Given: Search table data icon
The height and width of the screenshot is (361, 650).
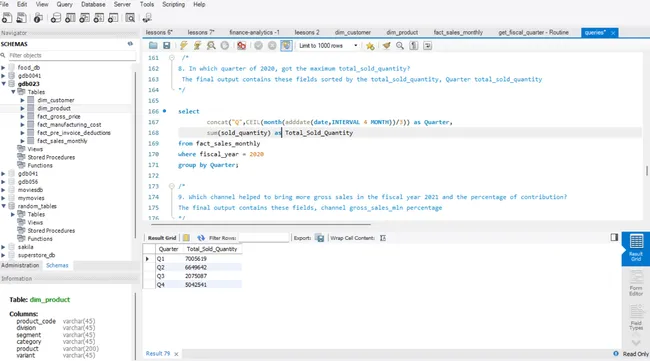Looking at the screenshot, I should [130, 18].
